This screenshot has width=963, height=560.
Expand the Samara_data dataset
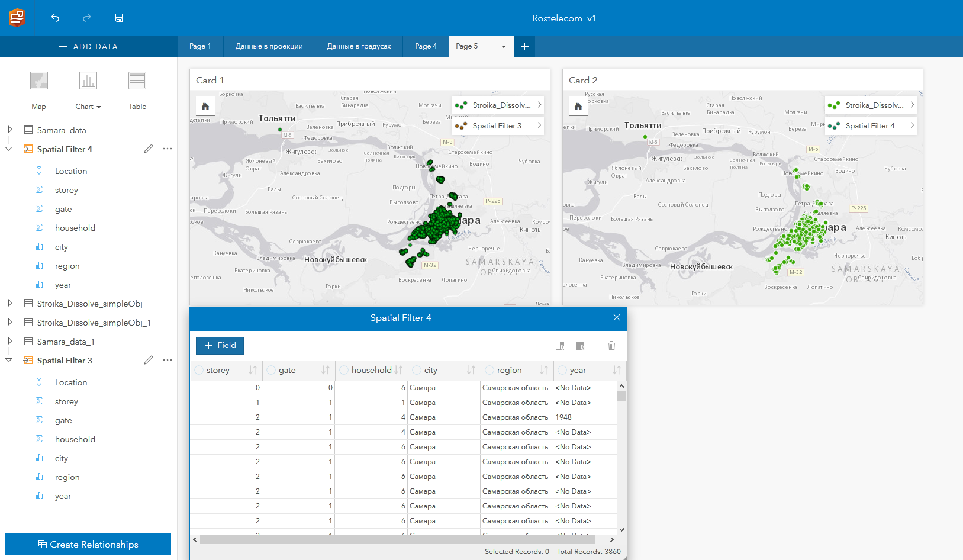pyautogui.click(x=10, y=130)
